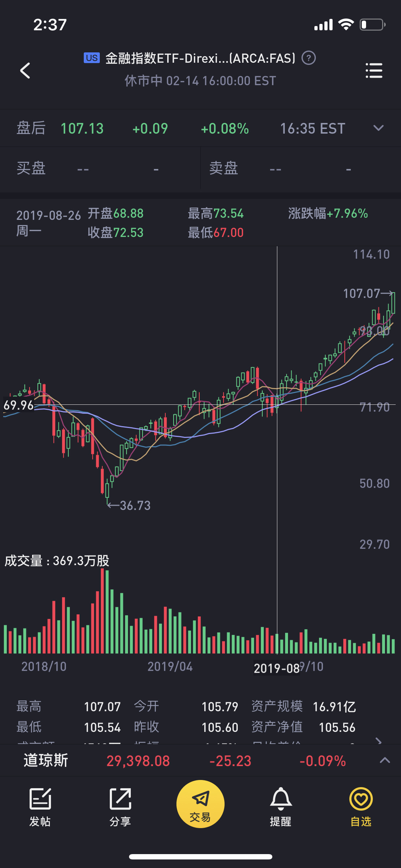Open the list menu icon
This screenshot has height=868, width=401.
click(x=374, y=71)
